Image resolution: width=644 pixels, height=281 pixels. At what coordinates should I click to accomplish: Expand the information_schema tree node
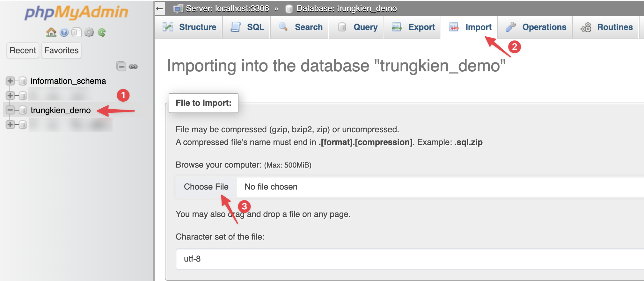click(x=10, y=81)
